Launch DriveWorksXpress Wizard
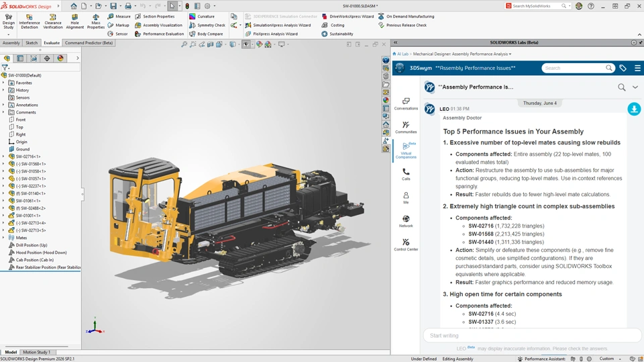This screenshot has height=362, width=644. (x=347, y=16)
